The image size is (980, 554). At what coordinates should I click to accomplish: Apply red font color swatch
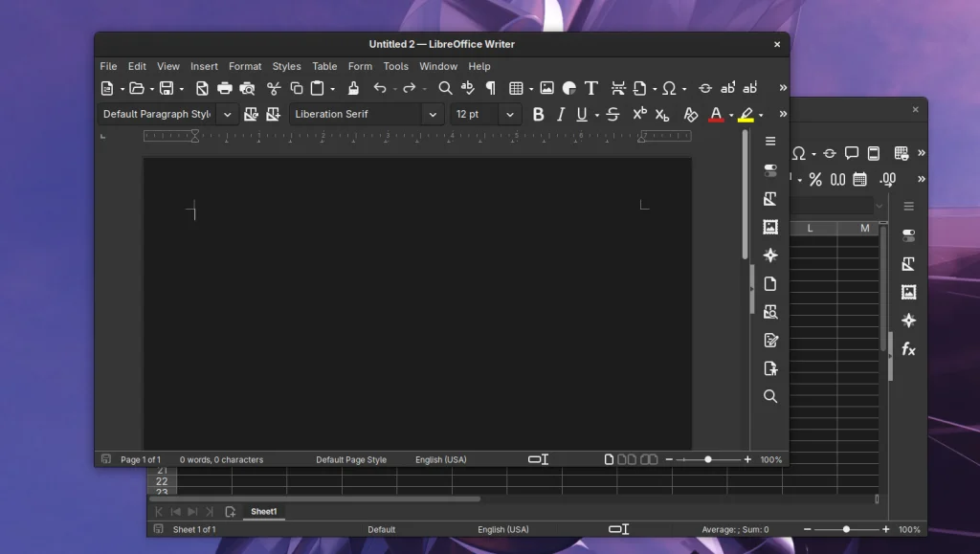pyautogui.click(x=716, y=114)
